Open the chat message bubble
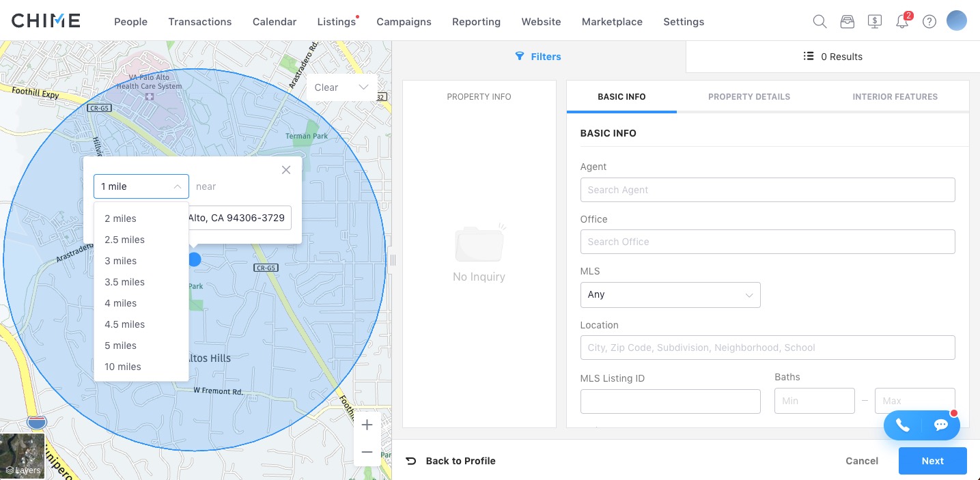Viewport: 980px width, 480px height. pyautogui.click(x=940, y=425)
